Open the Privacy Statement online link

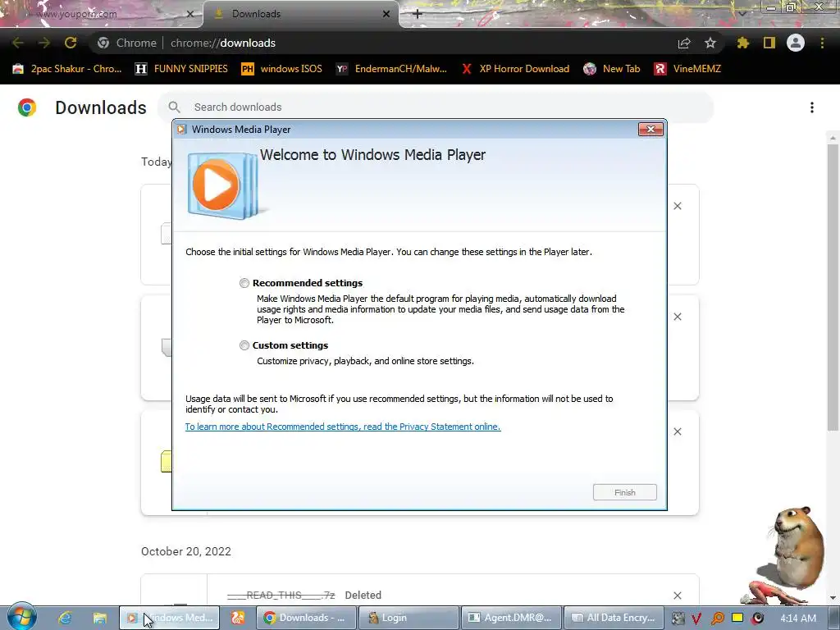[343, 427]
